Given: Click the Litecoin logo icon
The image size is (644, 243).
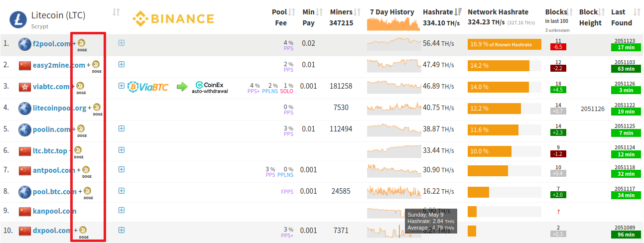Looking at the screenshot, I should (x=18, y=19).
